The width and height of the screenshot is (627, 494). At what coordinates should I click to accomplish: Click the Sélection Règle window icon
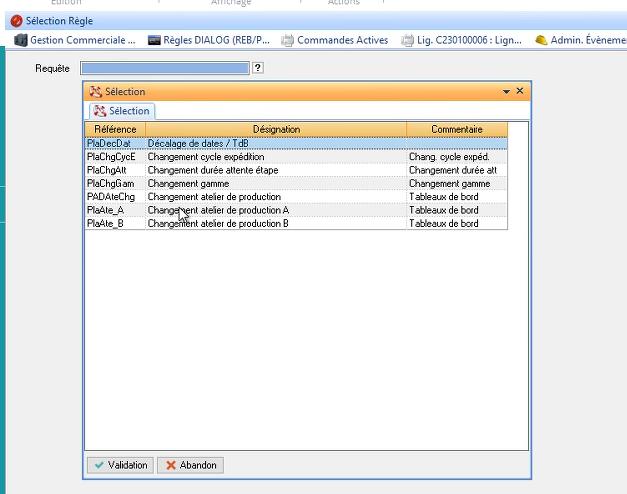16,20
